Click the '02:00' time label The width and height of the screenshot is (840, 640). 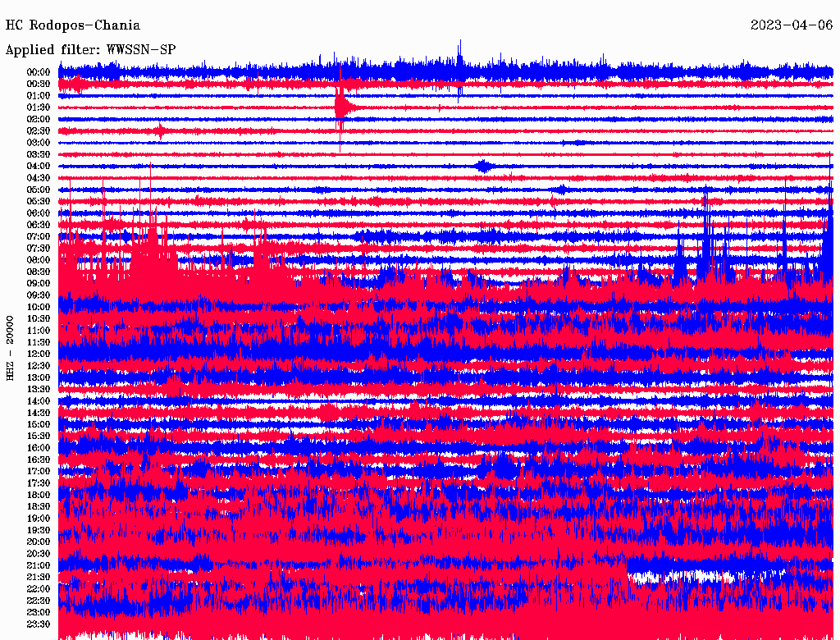tap(39, 120)
